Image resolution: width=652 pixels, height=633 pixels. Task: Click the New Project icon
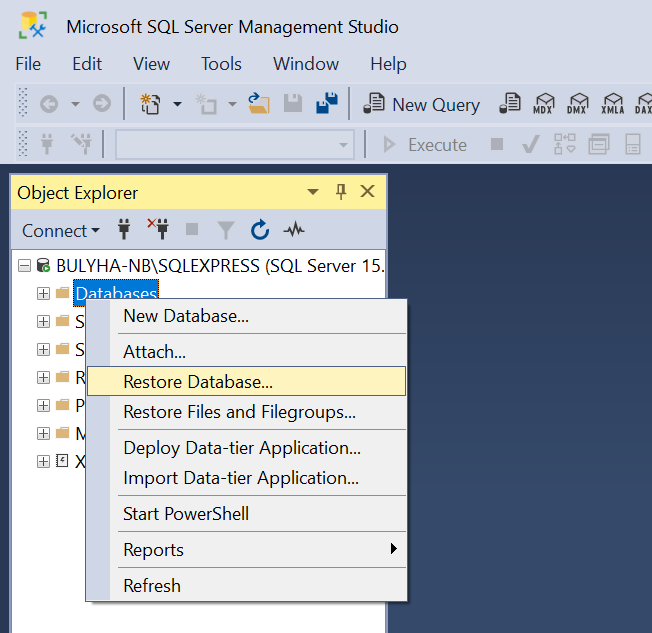click(150, 104)
